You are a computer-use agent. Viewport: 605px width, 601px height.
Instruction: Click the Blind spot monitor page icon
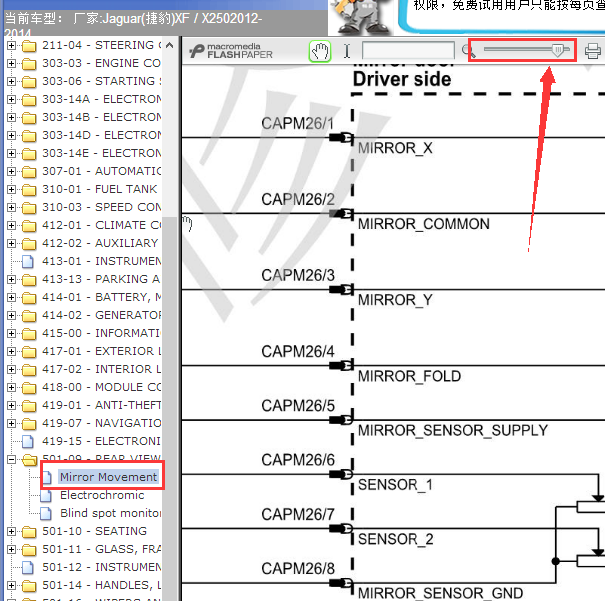tap(46, 513)
